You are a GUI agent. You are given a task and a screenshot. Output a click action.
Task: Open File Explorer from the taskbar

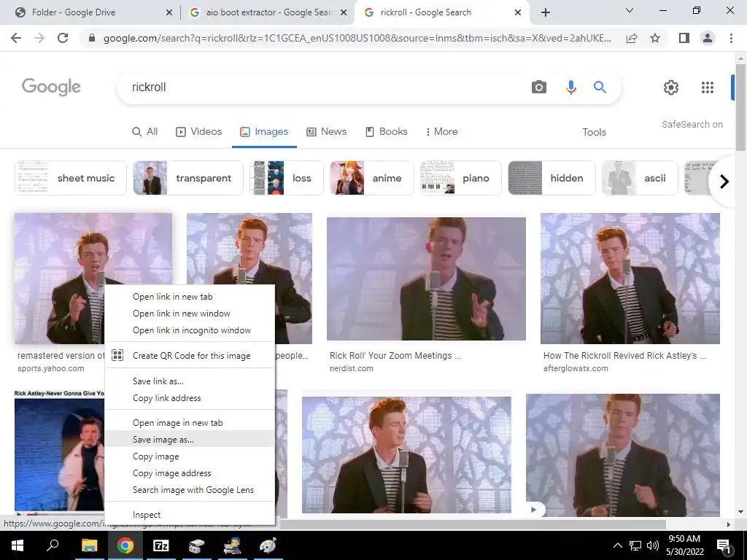(x=89, y=545)
